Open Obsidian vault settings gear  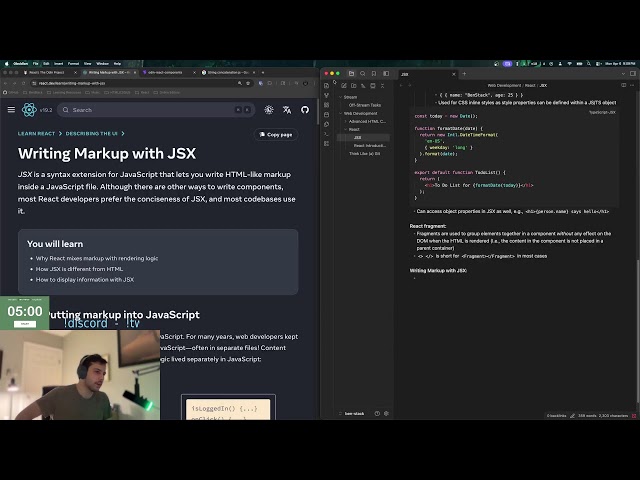click(386, 413)
